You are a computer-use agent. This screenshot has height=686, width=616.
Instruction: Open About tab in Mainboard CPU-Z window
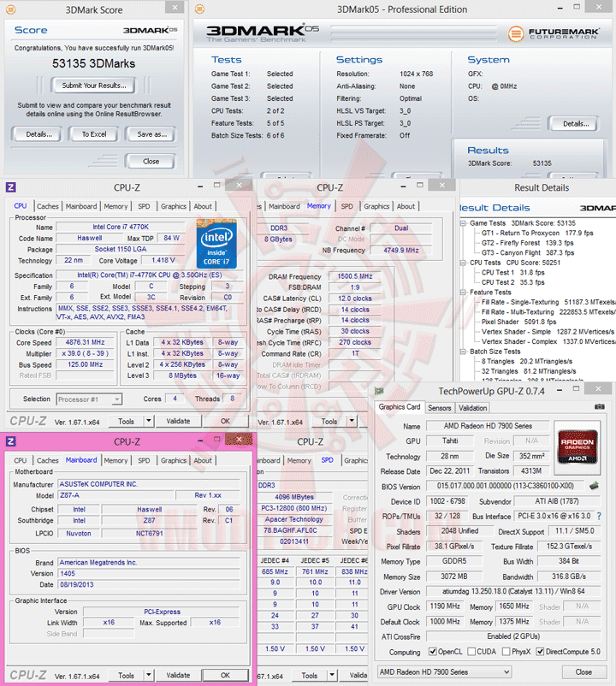203,460
